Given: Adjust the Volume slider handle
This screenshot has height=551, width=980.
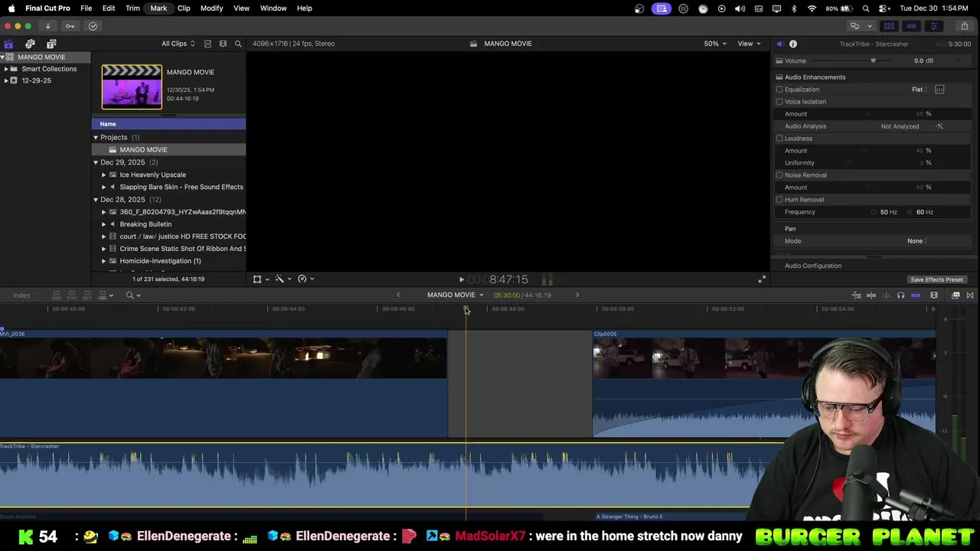Looking at the screenshot, I should (873, 60).
